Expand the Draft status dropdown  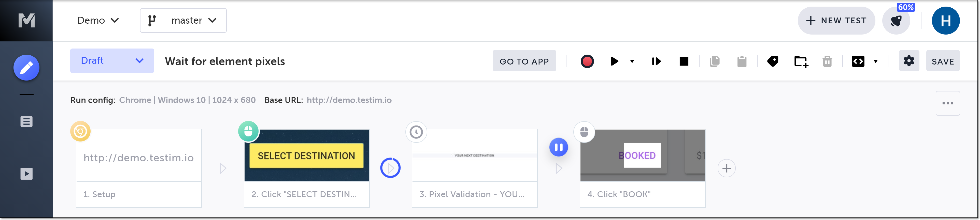pyautogui.click(x=112, y=61)
